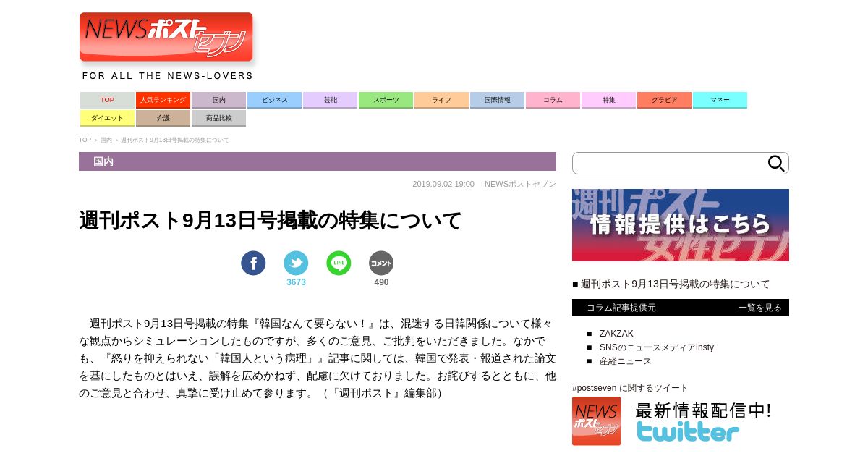Click the FOR ALL THE NEWS-LOVERS tagline
The image size is (868, 456).
click(168, 75)
